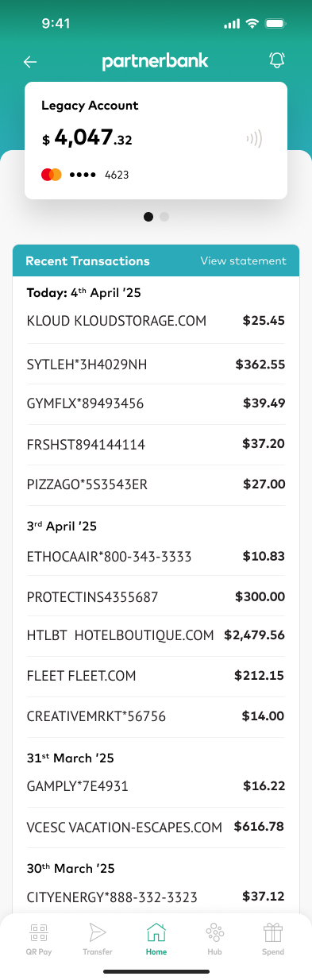Select the second card page dot
The width and height of the screenshot is (312, 980).
(x=164, y=216)
